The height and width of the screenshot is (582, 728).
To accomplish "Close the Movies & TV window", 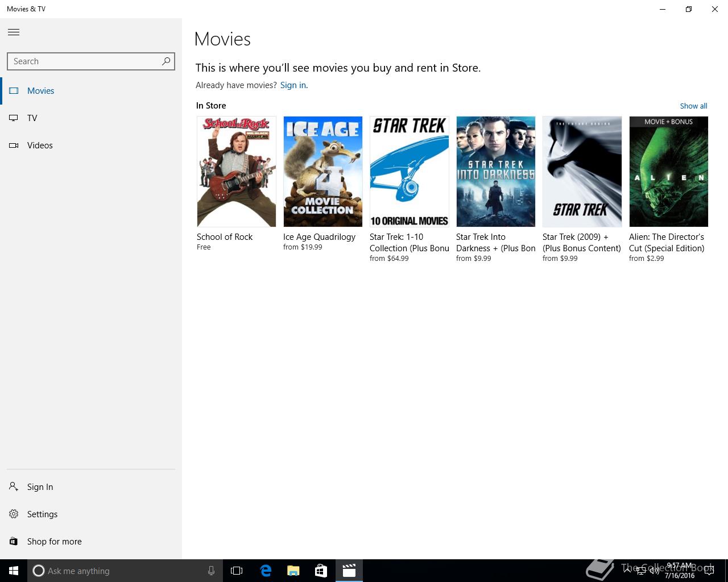I will 715,9.
